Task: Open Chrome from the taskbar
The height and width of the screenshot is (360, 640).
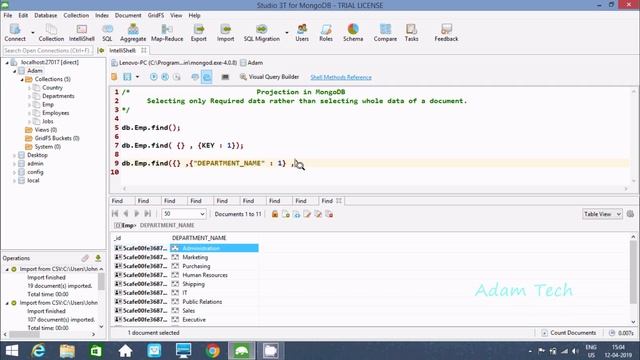Action: pos(212,351)
